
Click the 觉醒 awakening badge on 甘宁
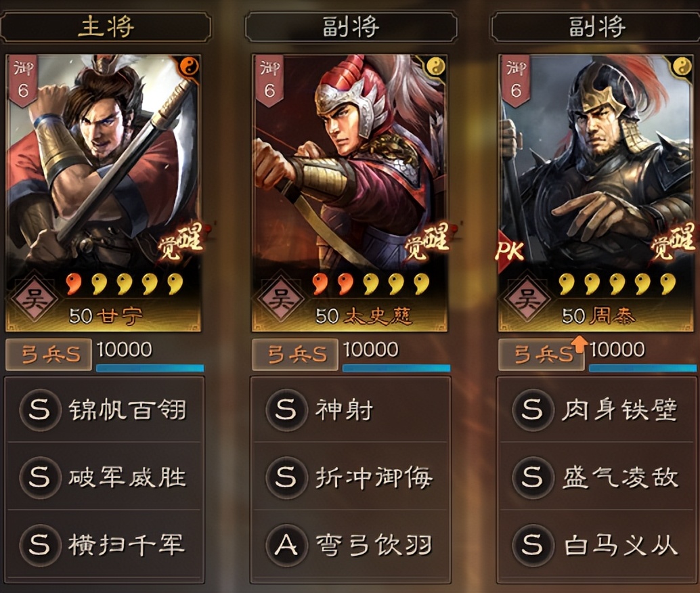(x=180, y=242)
